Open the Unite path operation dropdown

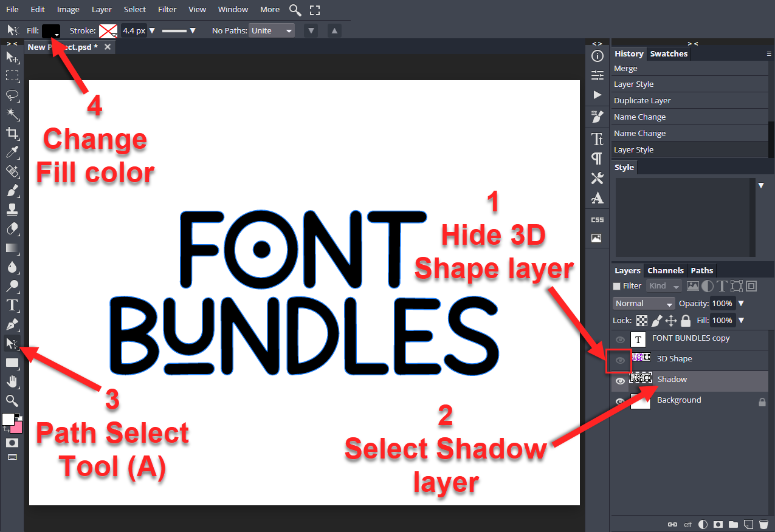click(272, 30)
